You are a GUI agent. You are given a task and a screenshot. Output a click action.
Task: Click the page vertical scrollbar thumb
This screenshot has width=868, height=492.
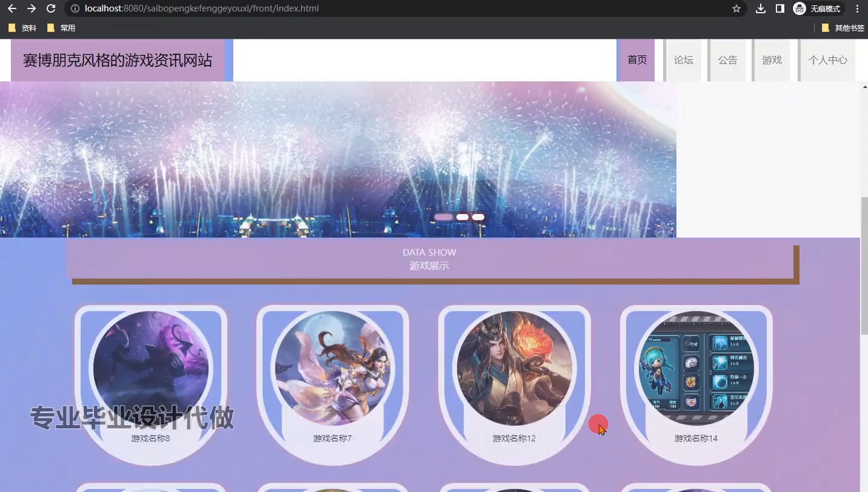point(864,265)
